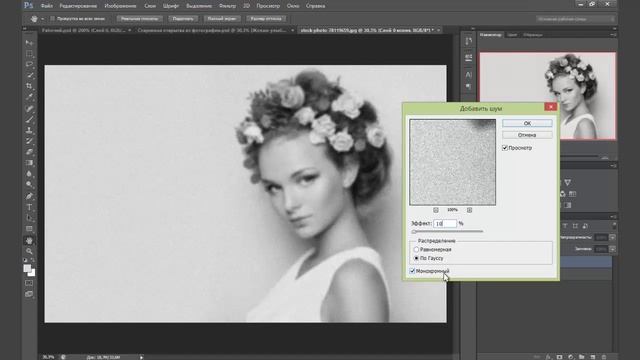Select По Гауссу distribution radio button
640x360 pixels.
(416, 258)
